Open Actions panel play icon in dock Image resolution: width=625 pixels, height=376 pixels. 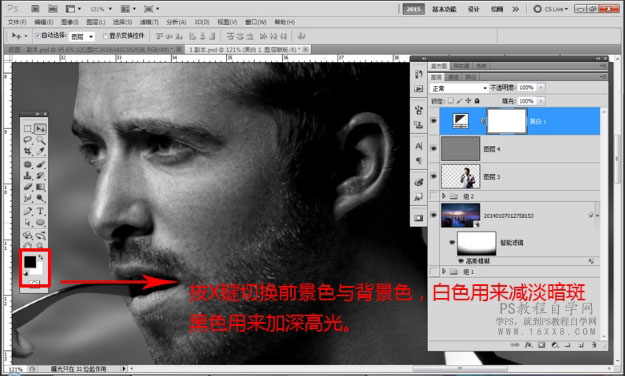pos(419,89)
